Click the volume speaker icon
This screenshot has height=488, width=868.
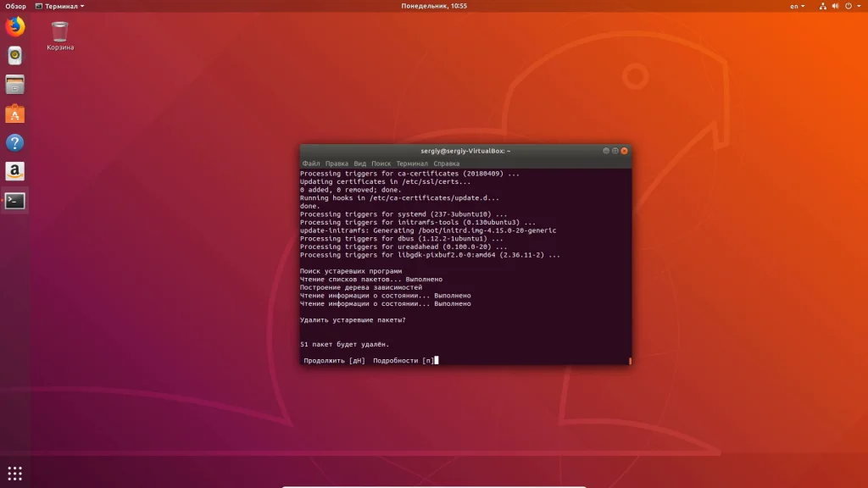coord(834,6)
